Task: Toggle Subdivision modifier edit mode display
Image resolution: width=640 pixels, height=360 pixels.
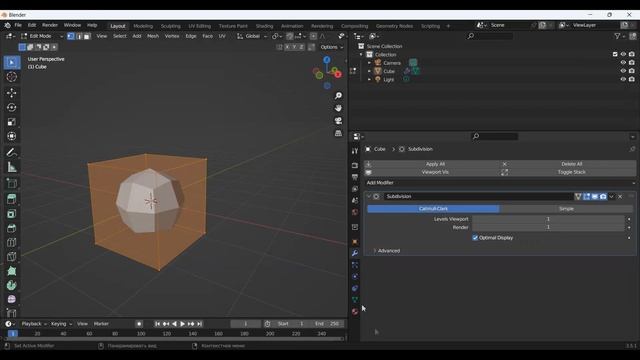Action: [587, 196]
